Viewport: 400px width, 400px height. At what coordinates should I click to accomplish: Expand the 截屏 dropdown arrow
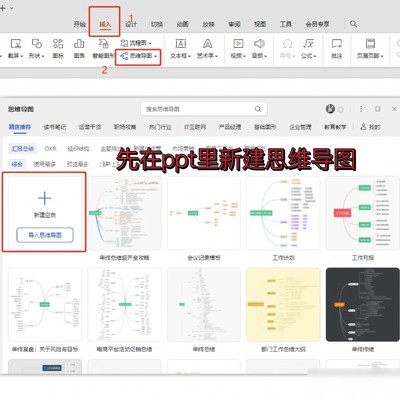click(x=22, y=56)
